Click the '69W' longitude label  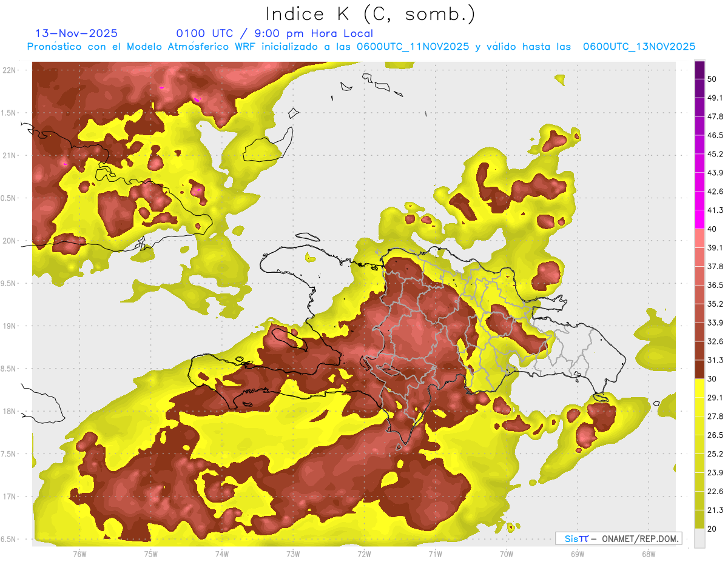coord(578,554)
